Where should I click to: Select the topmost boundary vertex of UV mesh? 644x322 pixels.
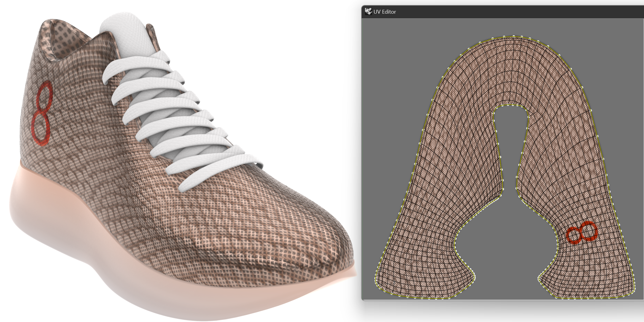[513, 36]
